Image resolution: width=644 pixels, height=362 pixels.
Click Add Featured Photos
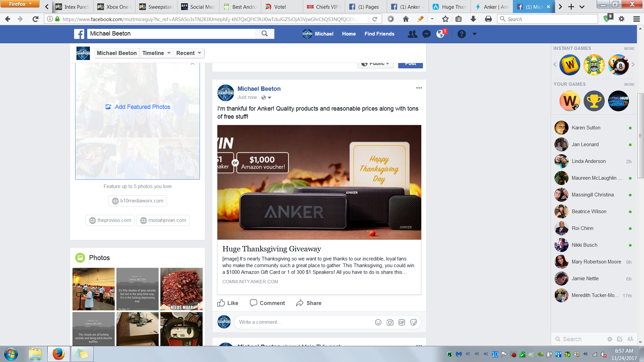tap(138, 107)
